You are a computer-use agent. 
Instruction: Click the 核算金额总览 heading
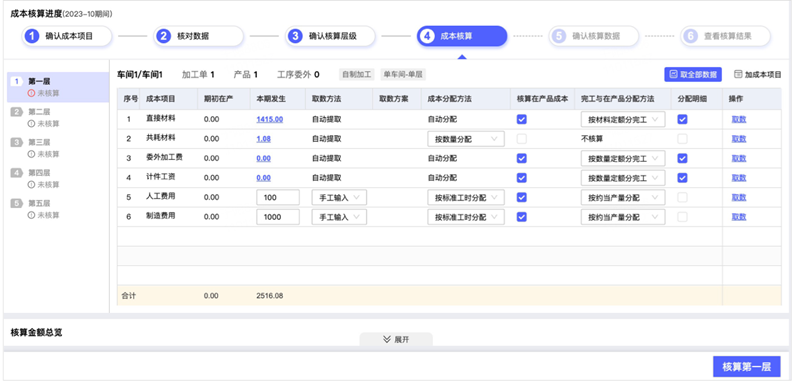[x=36, y=332]
